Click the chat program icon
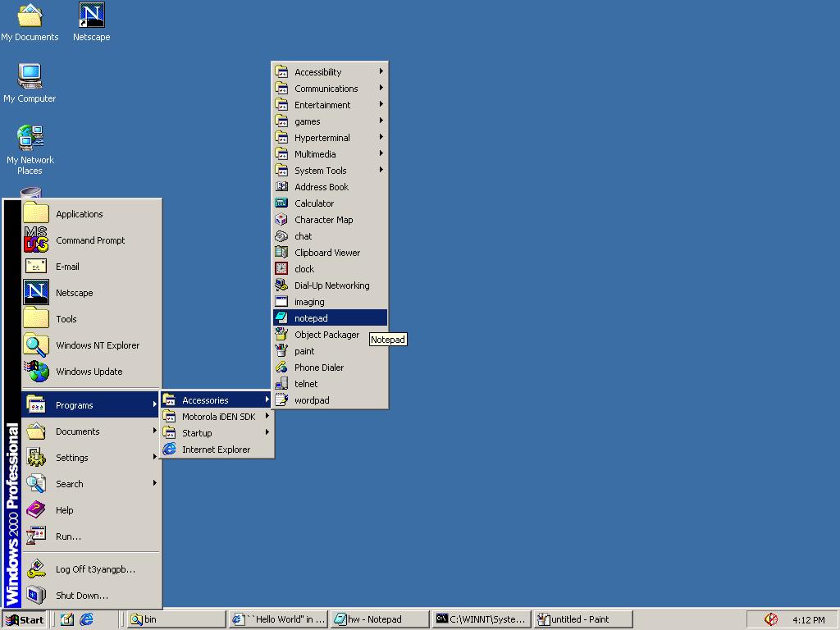Image resolution: width=840 pixels, height=630 pixels. pyautogui.click(x=281, y=235)
